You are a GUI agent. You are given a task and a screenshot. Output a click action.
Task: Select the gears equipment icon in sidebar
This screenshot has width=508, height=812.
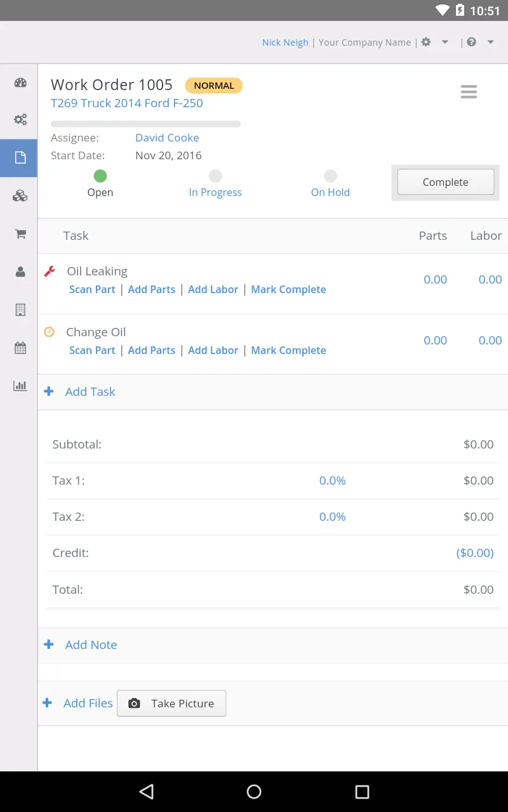20,119
